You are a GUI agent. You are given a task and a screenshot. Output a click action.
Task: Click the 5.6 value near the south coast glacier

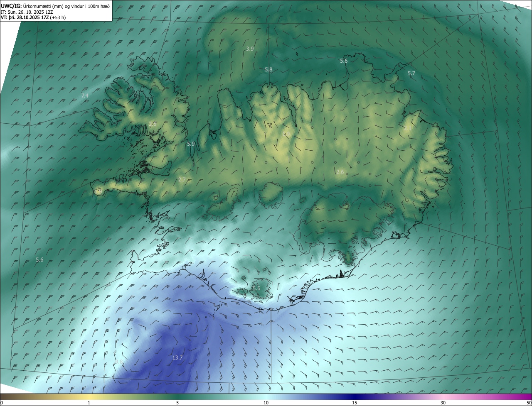(x=256, y=288)
